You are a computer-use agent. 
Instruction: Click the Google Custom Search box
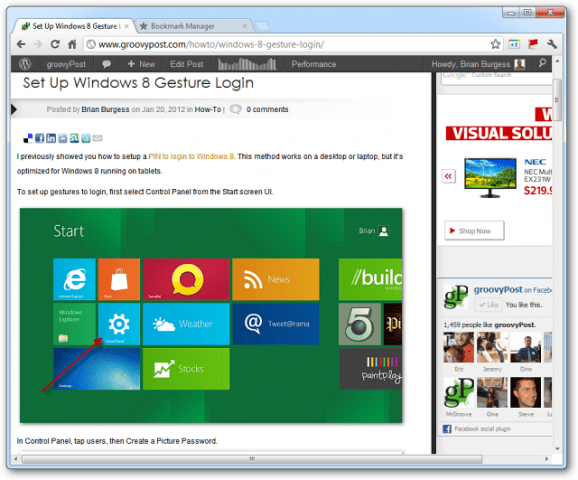[497, 78]
